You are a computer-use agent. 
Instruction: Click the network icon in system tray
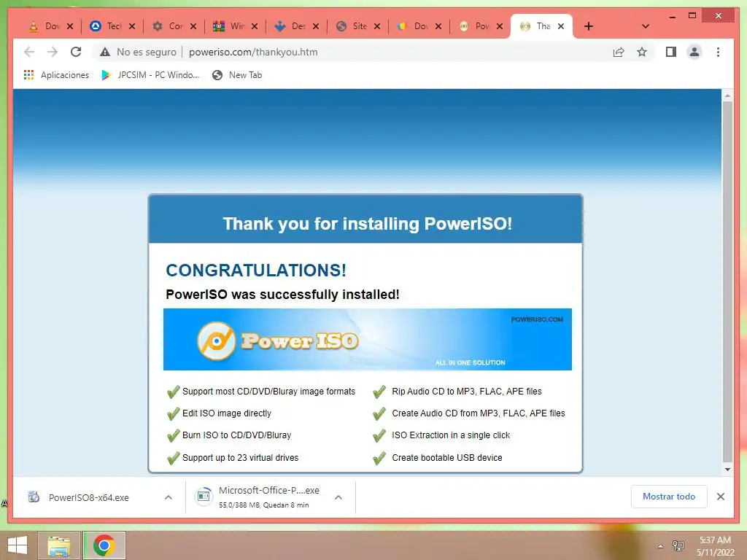[x=678, y=545]
